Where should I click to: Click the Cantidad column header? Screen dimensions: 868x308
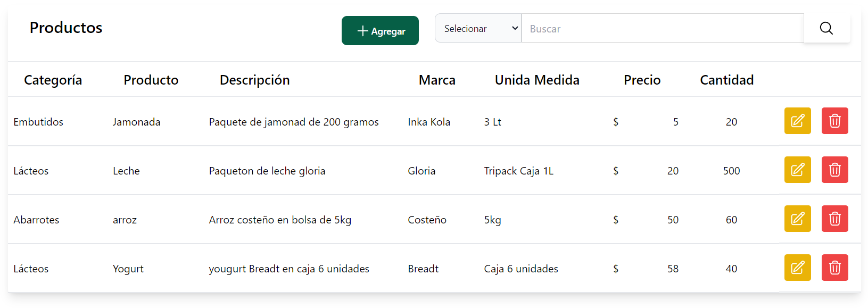pos(727,80)
